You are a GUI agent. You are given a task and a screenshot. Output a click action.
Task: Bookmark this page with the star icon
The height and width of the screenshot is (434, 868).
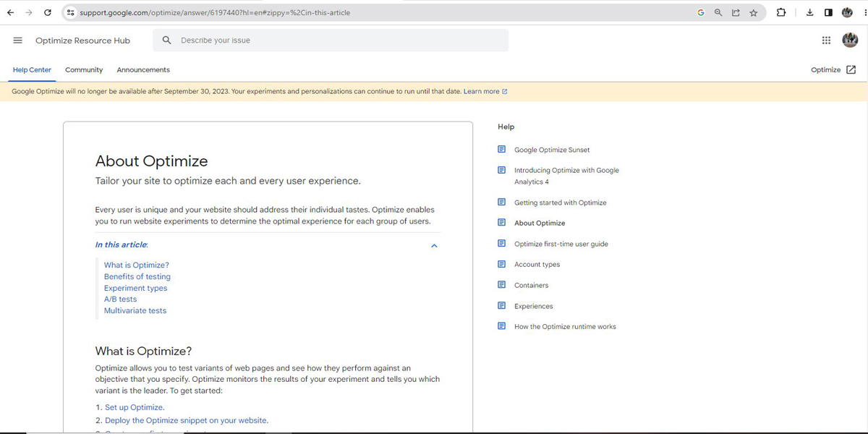point(754,12)
